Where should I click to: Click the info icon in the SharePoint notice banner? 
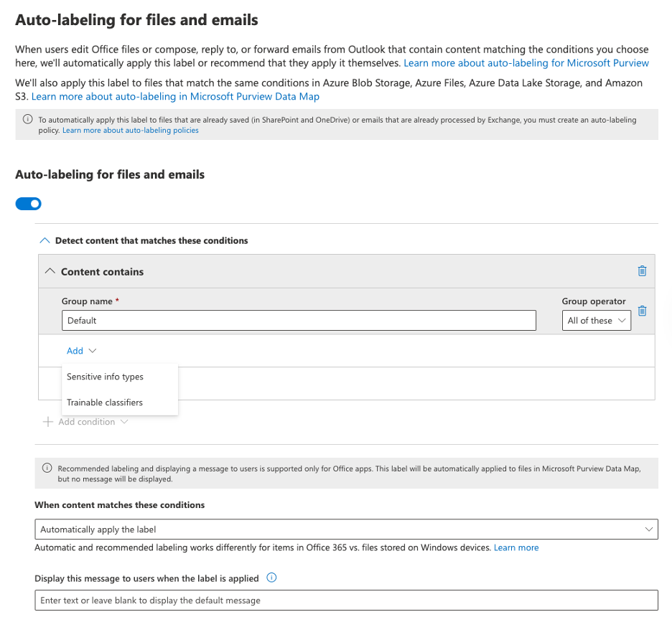pyautogui.click(x=27, y=120)
